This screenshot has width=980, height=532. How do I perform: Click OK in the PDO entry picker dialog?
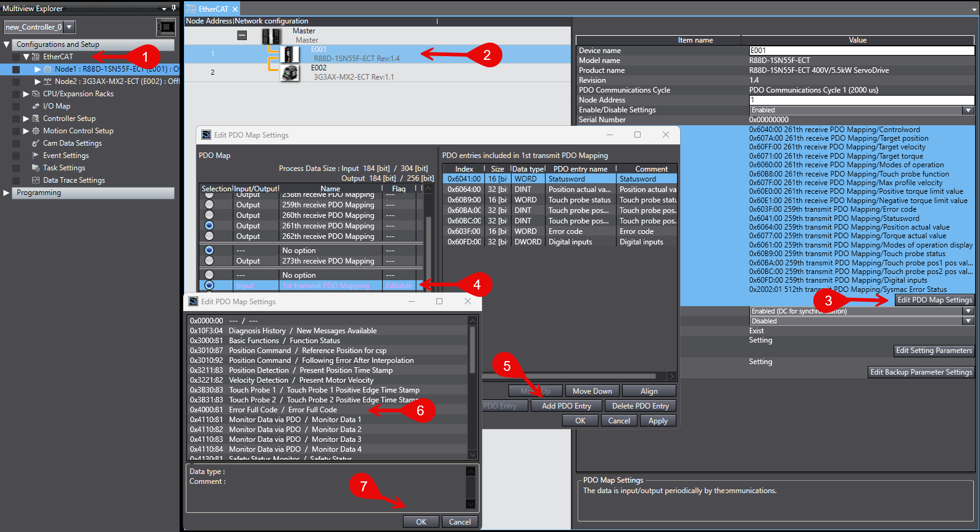pyautogui.click(x=421, y=522)
